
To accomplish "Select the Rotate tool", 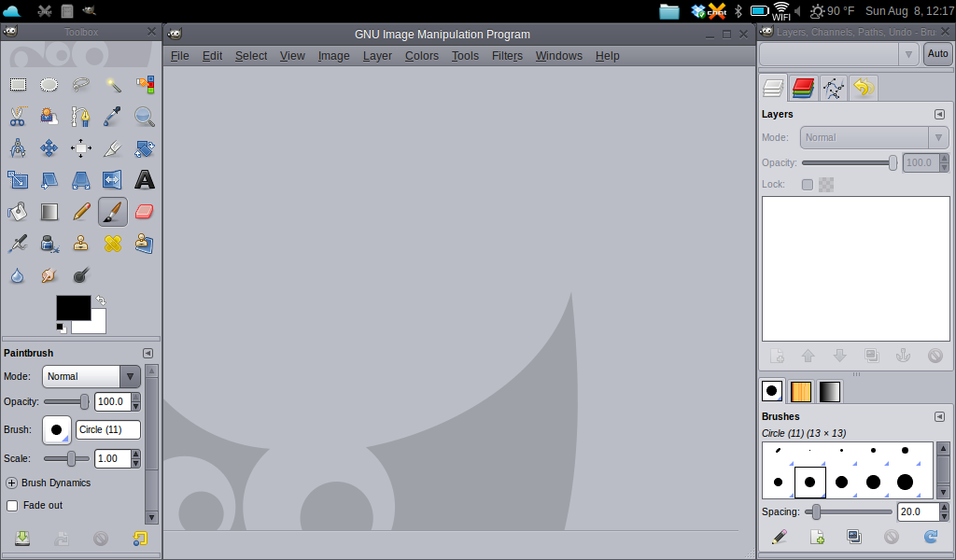I will tap(145, 148).
